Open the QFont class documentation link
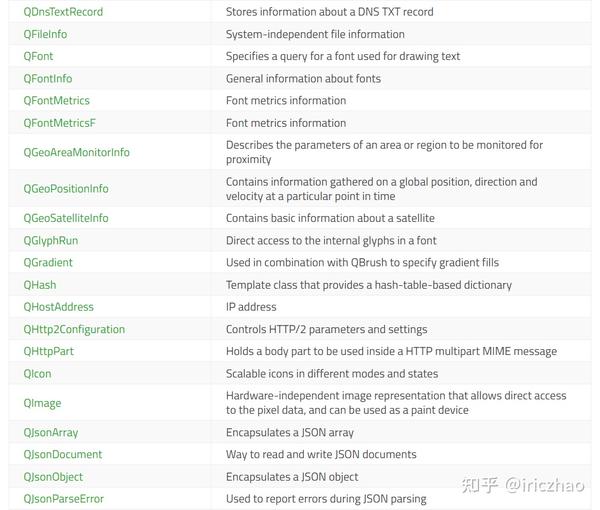600x510 pixels. coord(39,56)
